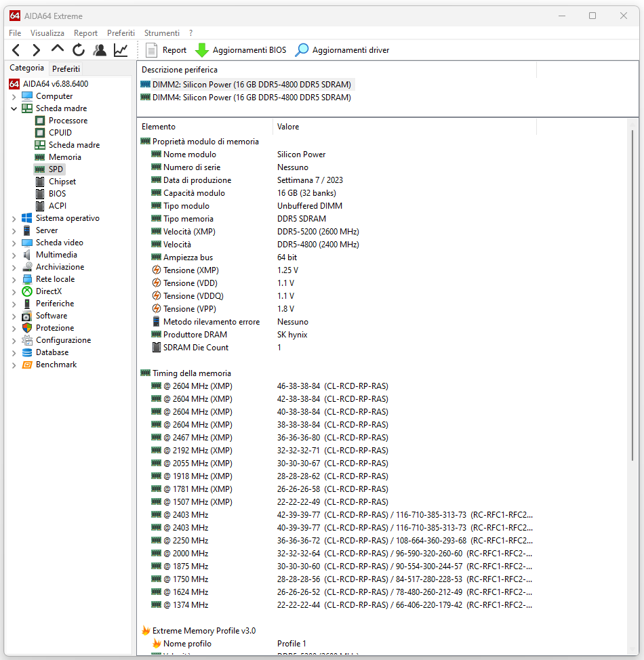Viewport: 644px width, 660px height.
Task: Click the Database icon in tree
Action: click(27, 352)
